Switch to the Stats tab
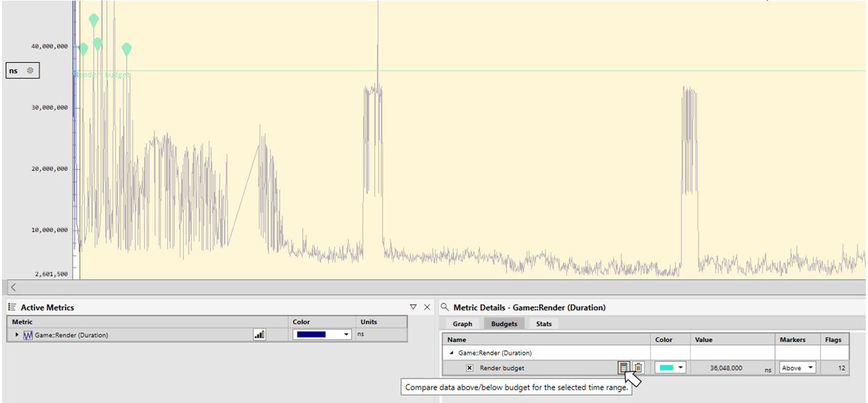Screen dimensions: 868x403 pos(544,324)
